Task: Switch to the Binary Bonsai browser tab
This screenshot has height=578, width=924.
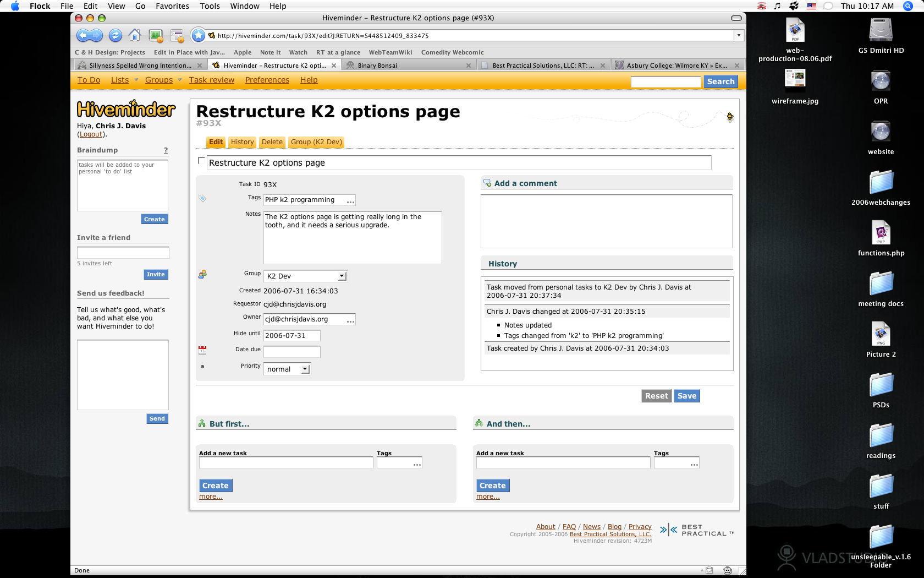Action: pyautogui.click(x=408, y=65)
